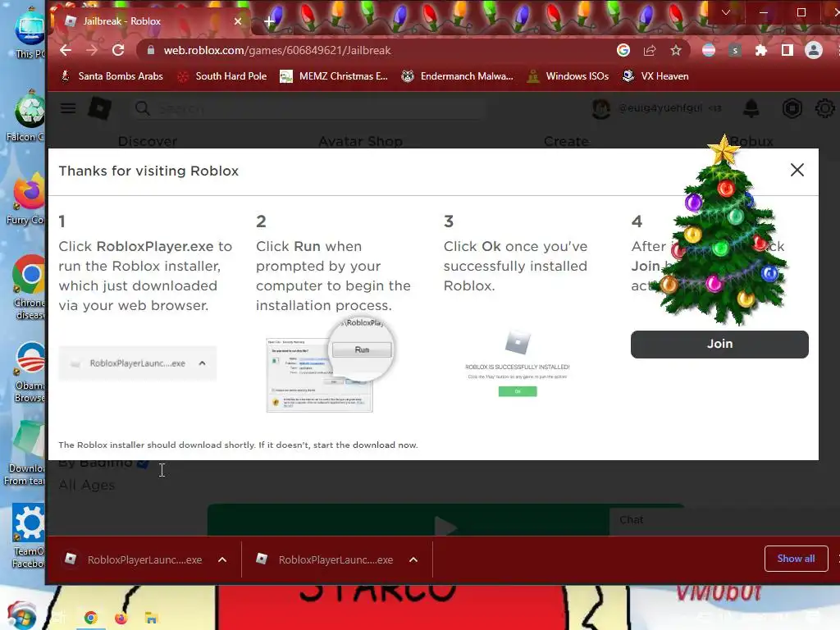Open the Endermanch Malware bookmark
The height and width of the screenshot is (630, 840).
457,76
